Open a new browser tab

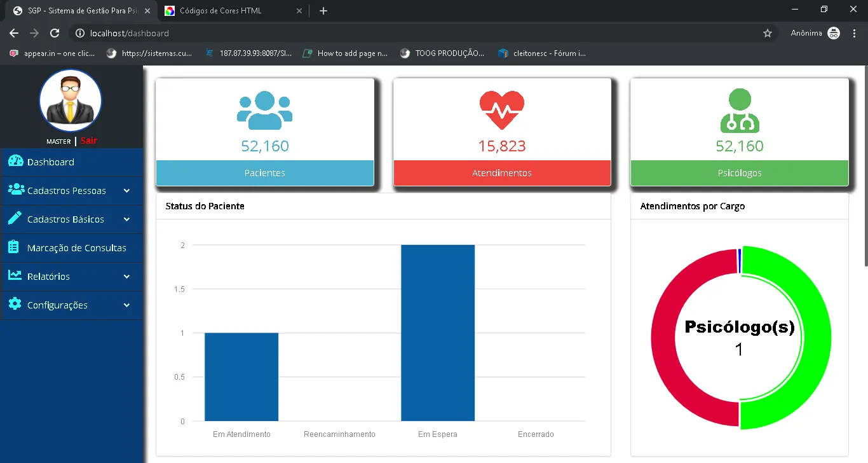pyautogui.click(x=323, y=11)
